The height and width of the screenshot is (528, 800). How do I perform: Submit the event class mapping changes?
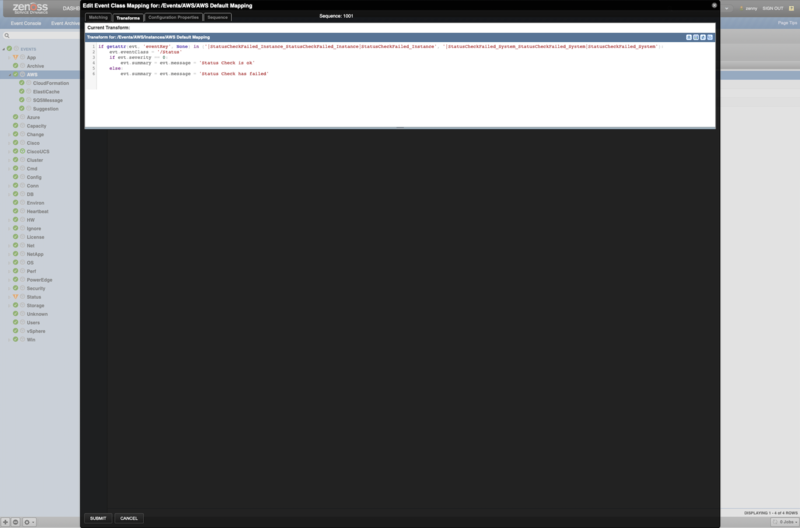pos(98,518)
